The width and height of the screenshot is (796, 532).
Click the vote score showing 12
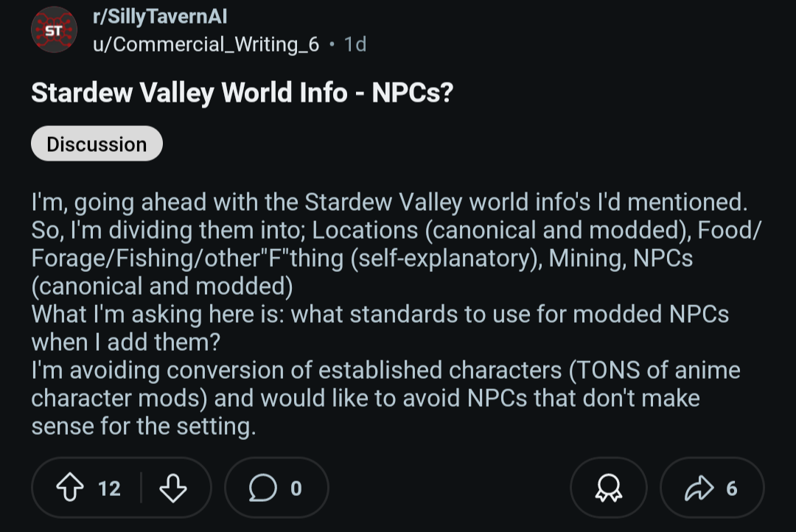click(x=109, y=489)
